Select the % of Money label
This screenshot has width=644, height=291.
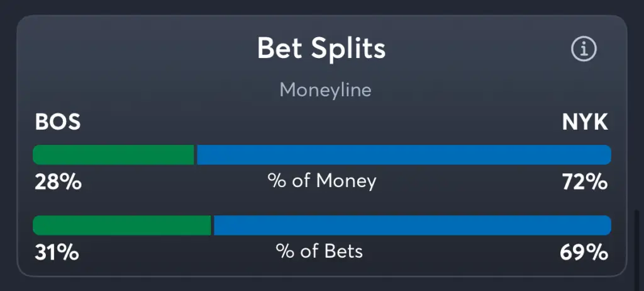(x=322, y=181)
